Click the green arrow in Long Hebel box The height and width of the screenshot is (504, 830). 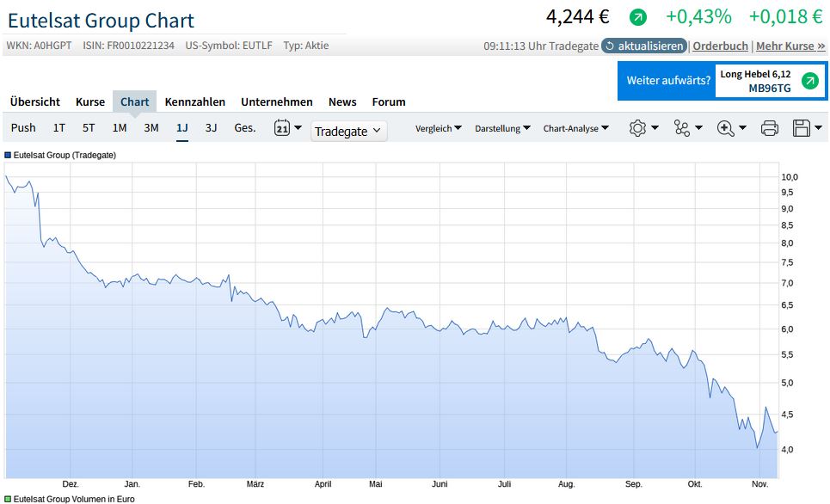pyautogui.click(x=809, y=81)
